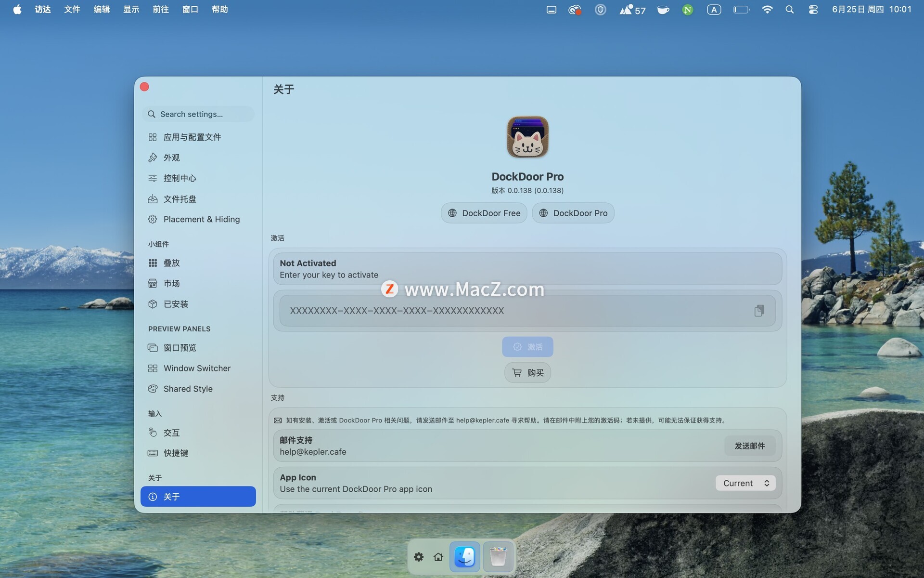924x578 pixels.
Task: Open the 帮助 menu
Action: [220, 10]
